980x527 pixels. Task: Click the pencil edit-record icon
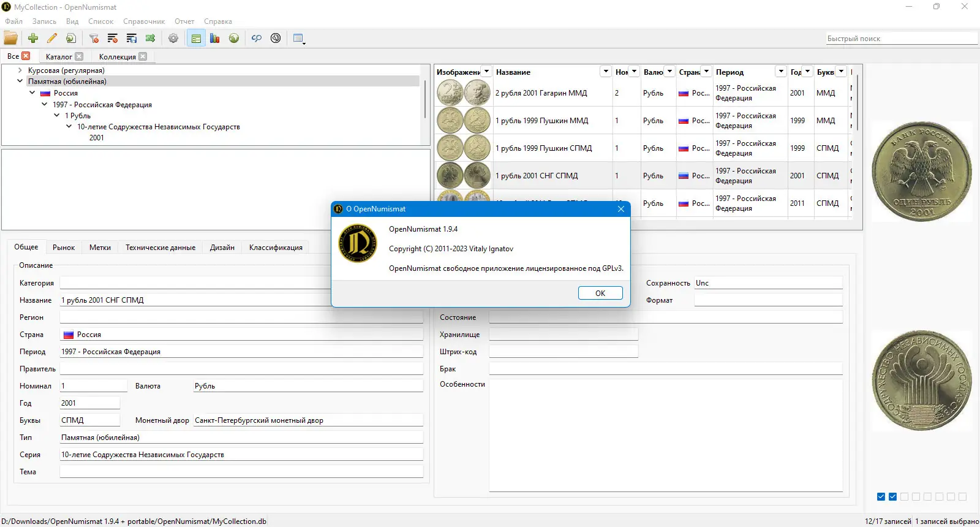point(52,38)
